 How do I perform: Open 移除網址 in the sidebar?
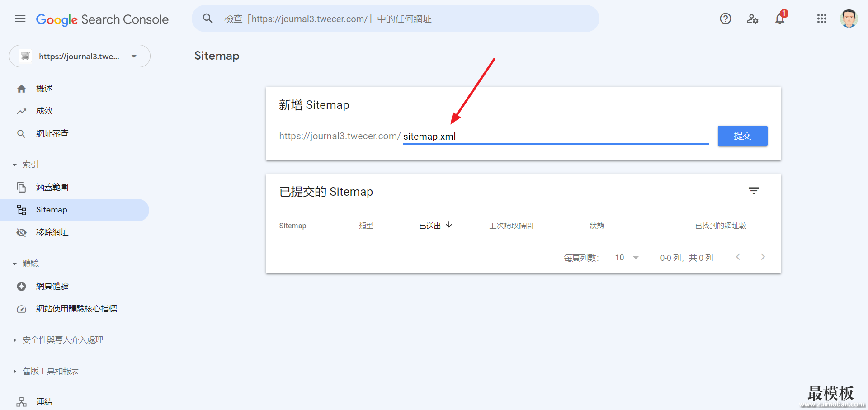(52, 232)
